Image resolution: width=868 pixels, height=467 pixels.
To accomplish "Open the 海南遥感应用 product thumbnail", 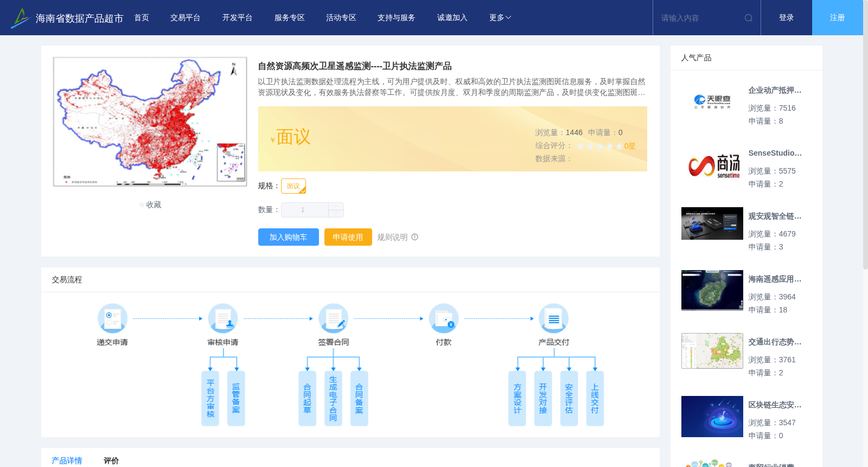I will [712, 290].
